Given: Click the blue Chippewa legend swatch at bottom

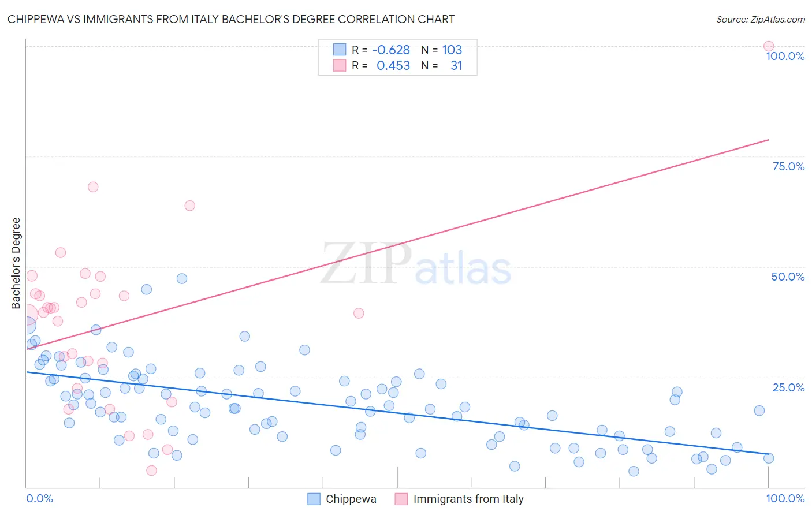Looking at the screenshot, I should click(314, 499).
